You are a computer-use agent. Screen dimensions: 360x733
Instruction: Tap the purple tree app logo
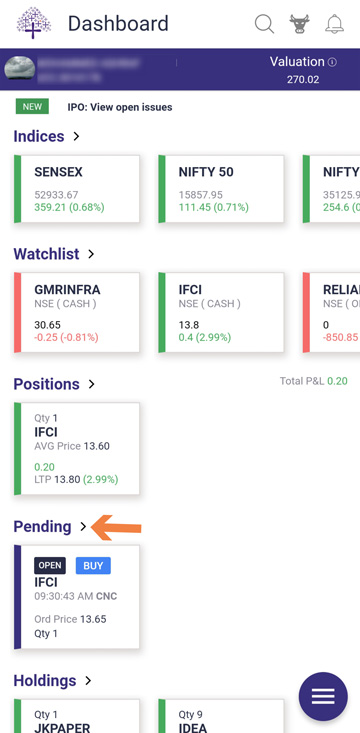[33, 22]
